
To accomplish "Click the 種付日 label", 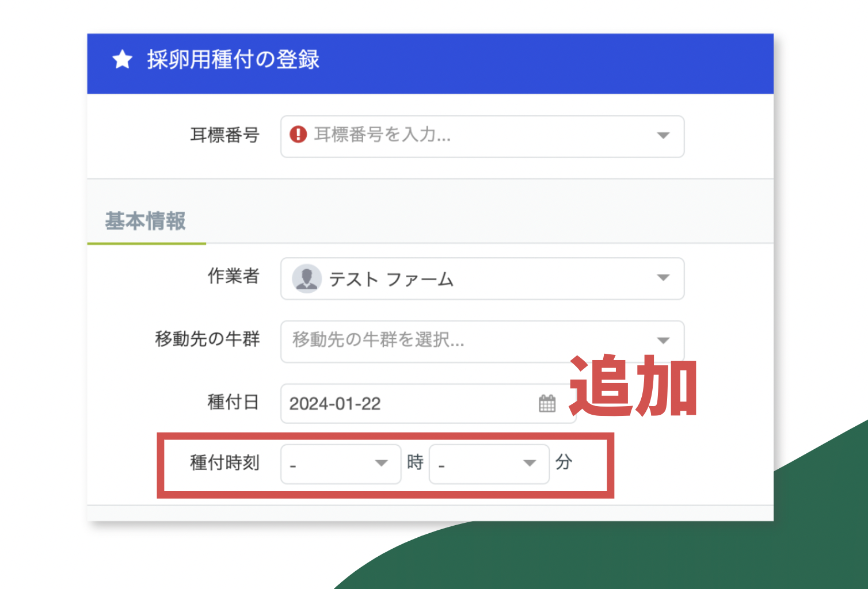I will point(234,402).
